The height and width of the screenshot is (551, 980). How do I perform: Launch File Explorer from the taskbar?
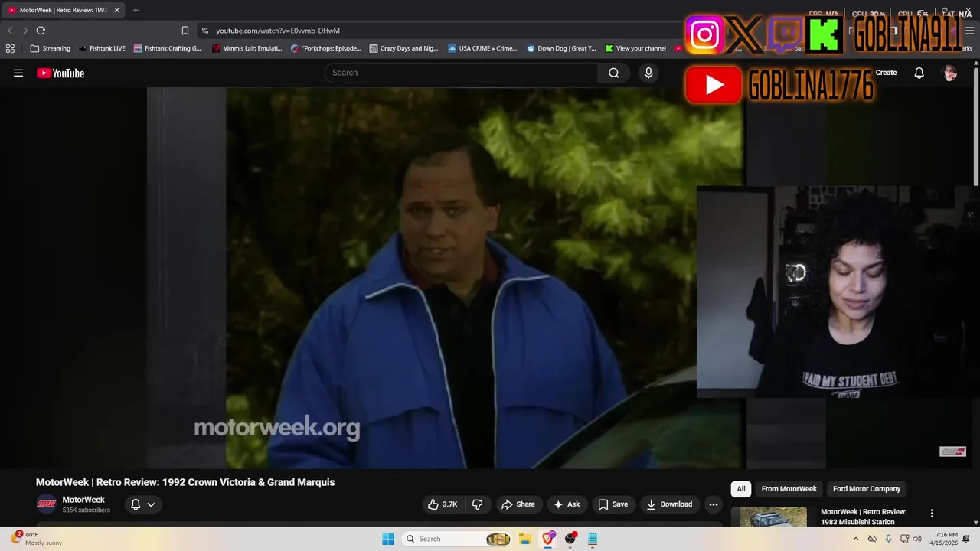[x=525, y=539]
